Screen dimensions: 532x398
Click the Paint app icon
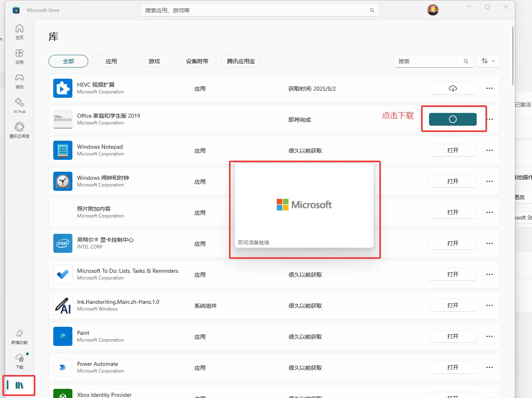63,336
